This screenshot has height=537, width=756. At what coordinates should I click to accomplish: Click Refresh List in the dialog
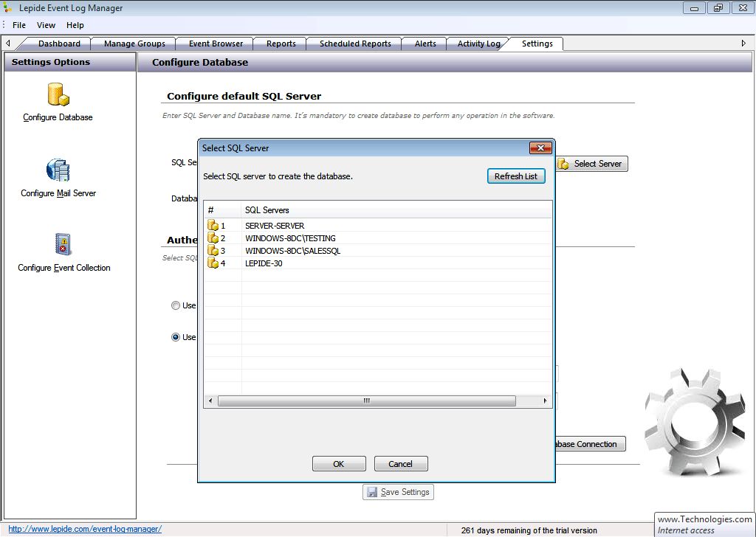516,176
